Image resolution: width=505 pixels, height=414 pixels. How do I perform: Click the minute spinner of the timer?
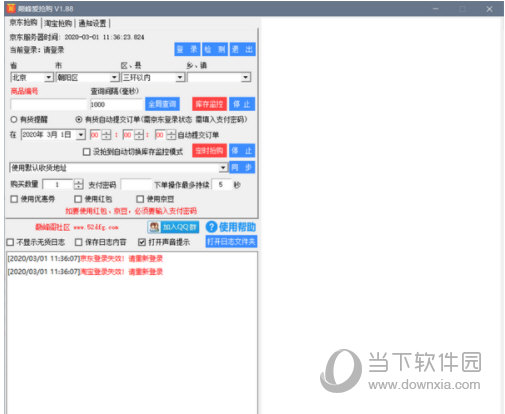click(139, 135)
